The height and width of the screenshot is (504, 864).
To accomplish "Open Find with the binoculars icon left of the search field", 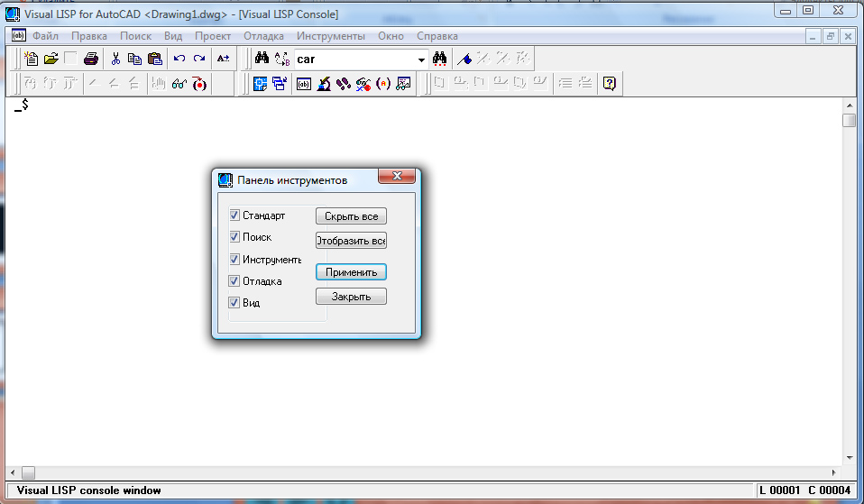I will pos(262,59).
